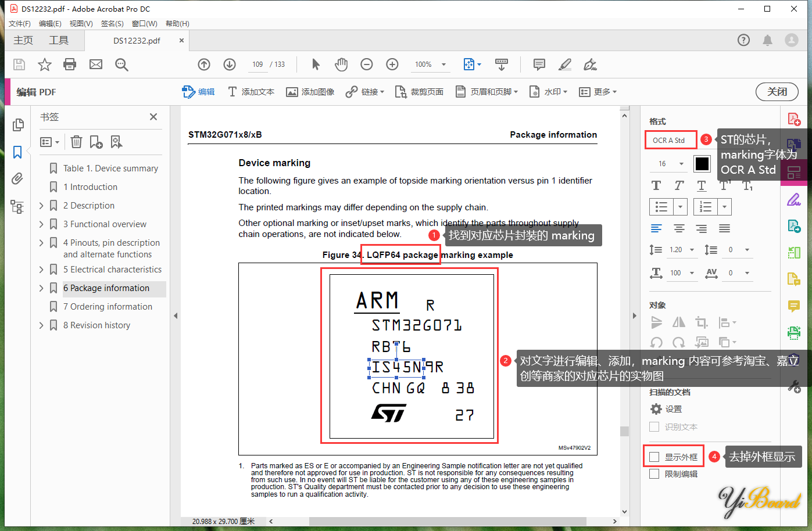Go to next page with down arrow
Viewport: 812px width, 531px height.
point(230,64)
